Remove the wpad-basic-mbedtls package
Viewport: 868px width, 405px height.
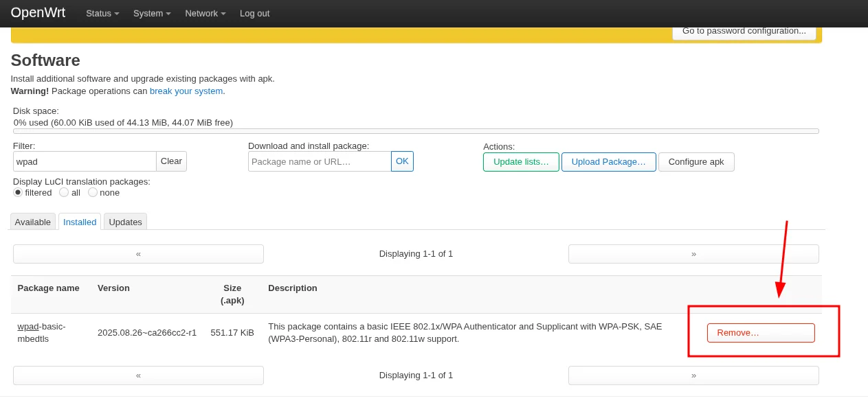coord(761,332)
